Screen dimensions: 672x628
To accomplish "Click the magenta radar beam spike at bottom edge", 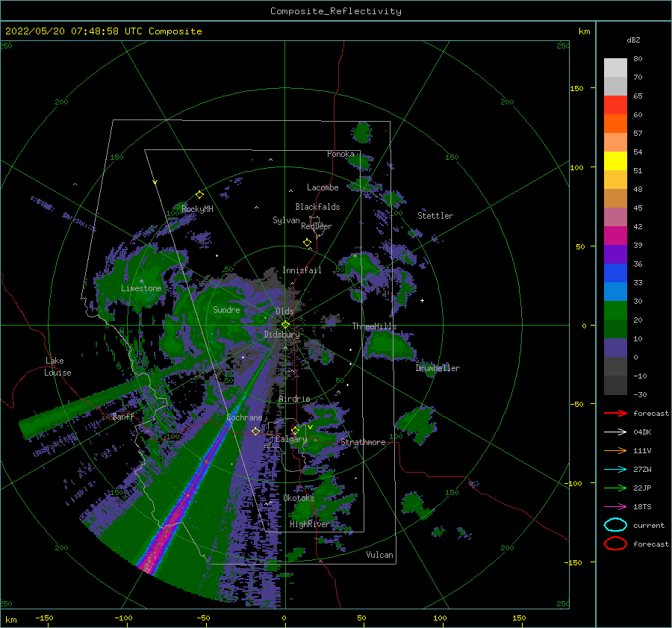I will tap(148, 565).
